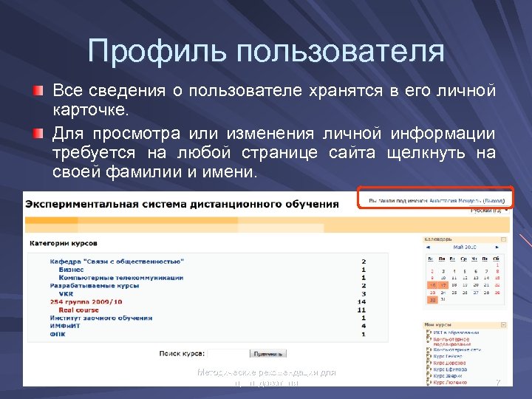Open Институт заочного обучения category
Viewport: 532px width, 399px height.
[x=101, y=318]
